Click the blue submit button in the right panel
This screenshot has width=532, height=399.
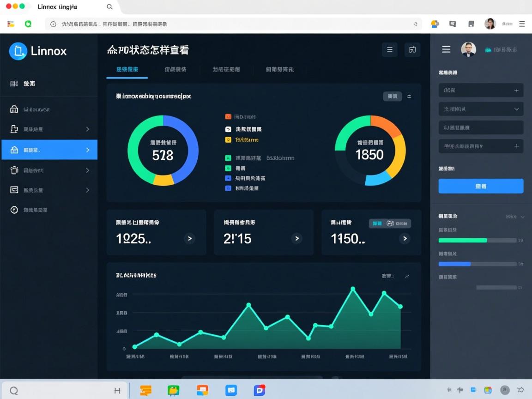point(480,186)
